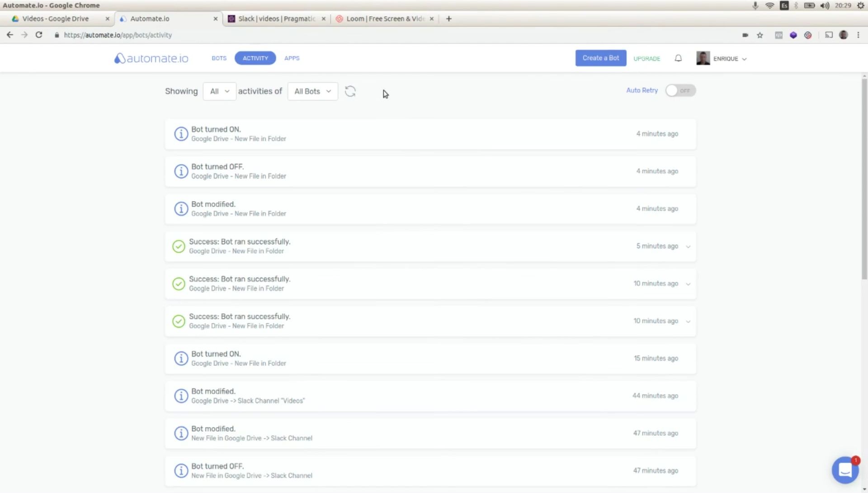
Task: Go to the BOTS section
Action: 219,58
